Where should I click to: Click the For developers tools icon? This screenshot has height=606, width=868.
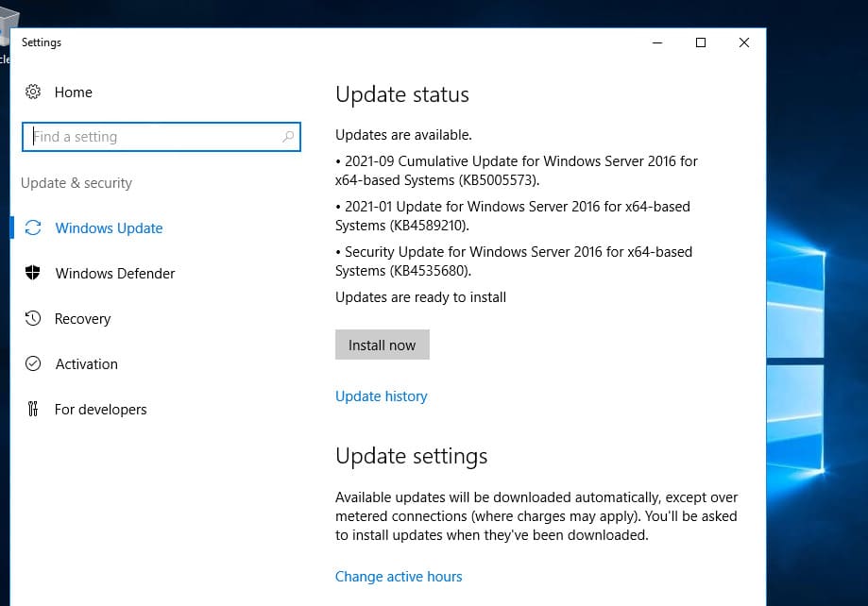click(33, 409)
